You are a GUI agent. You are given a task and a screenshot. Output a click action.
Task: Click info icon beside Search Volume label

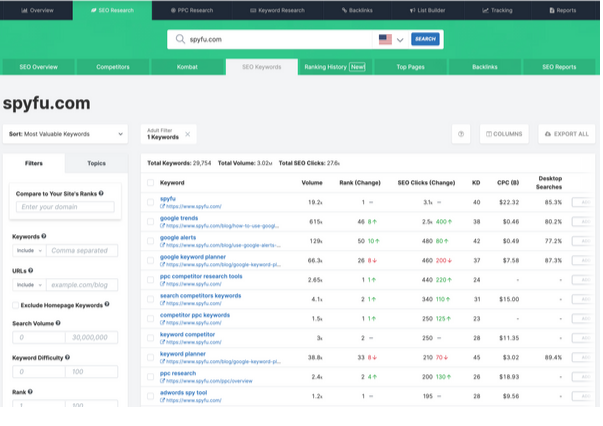(58, 323)
